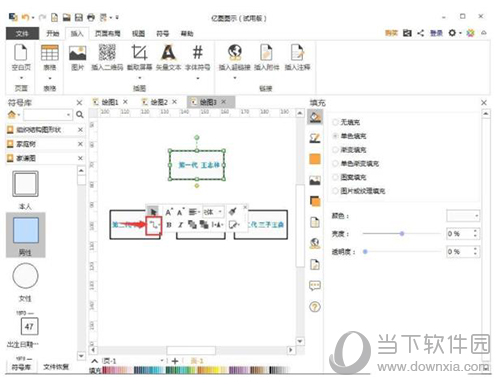The height and width of the screenshot is (385, 500).
Task: Expand the symbol library home dropdown
Action: point(19,115)
